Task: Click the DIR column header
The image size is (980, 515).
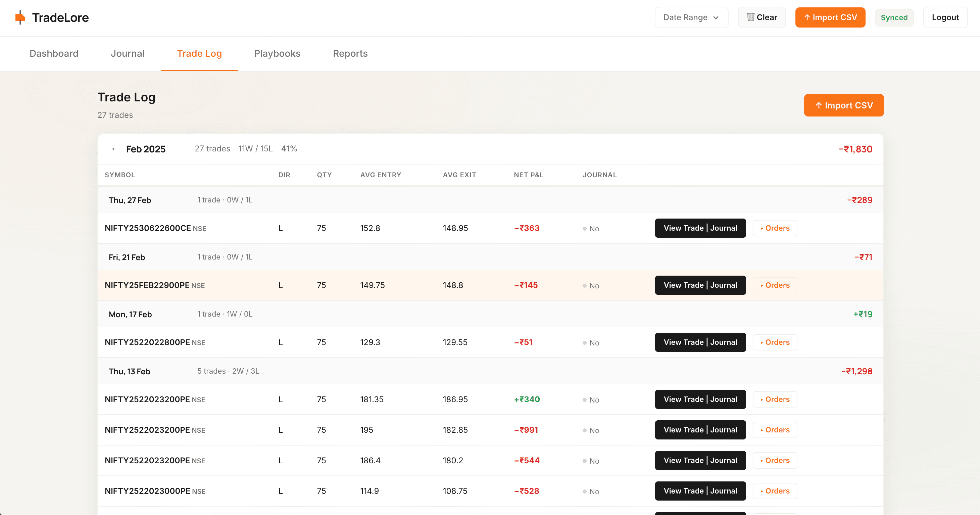Action: pos(284,175)
